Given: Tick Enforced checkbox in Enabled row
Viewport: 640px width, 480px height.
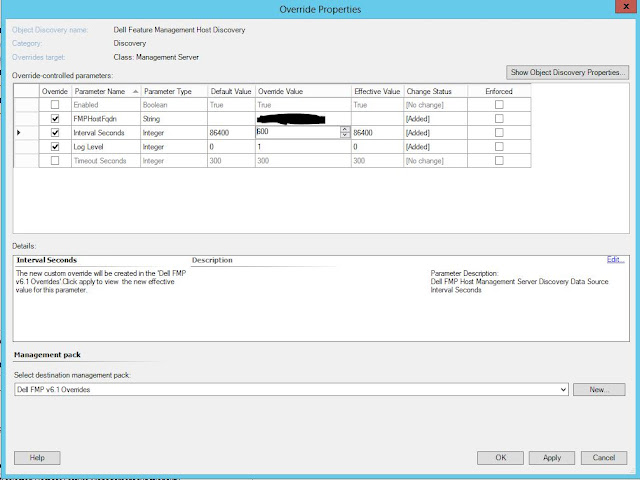Looking at the screenshot, I should [499, 105].
